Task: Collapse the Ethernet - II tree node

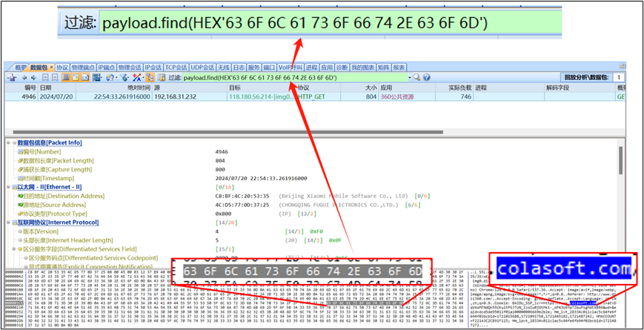Action: [x=8, y=187]
